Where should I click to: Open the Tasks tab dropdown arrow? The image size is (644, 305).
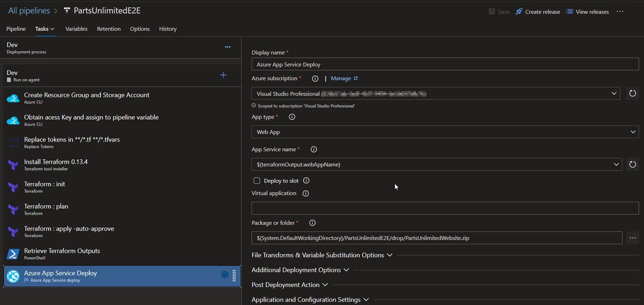(52, 29)
